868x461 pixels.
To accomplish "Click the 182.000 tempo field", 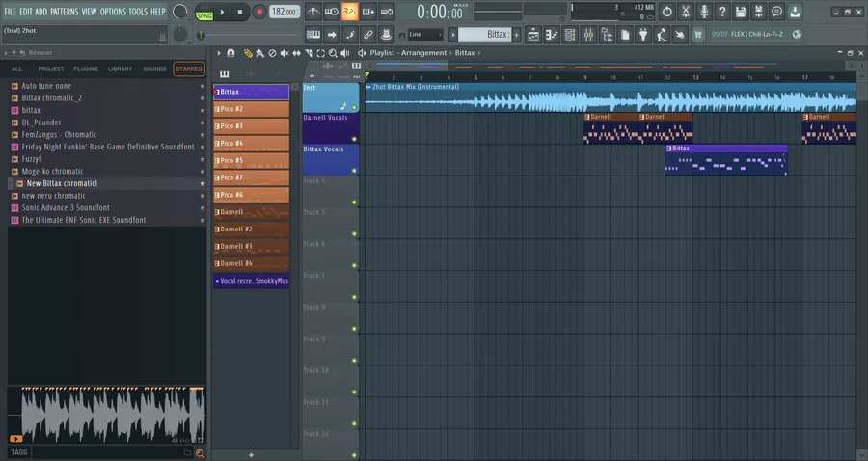I will pos(285,12).
